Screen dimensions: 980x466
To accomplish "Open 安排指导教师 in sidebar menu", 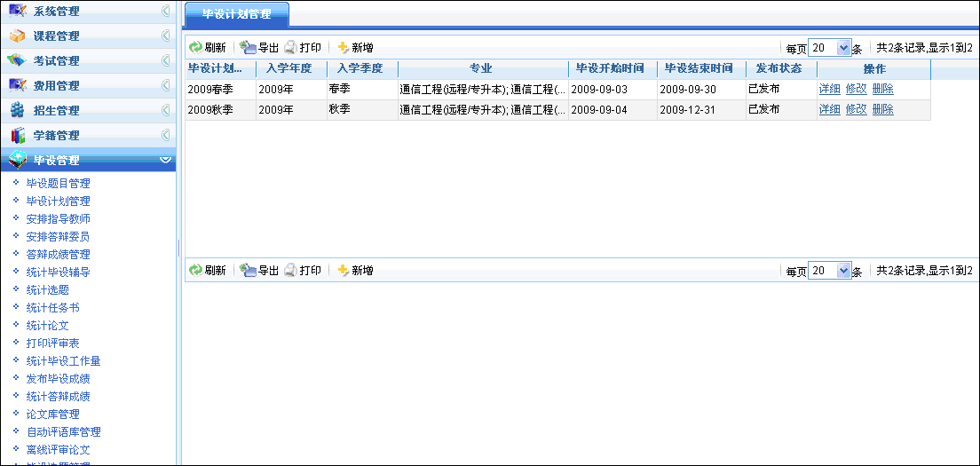I will [58, 219].
